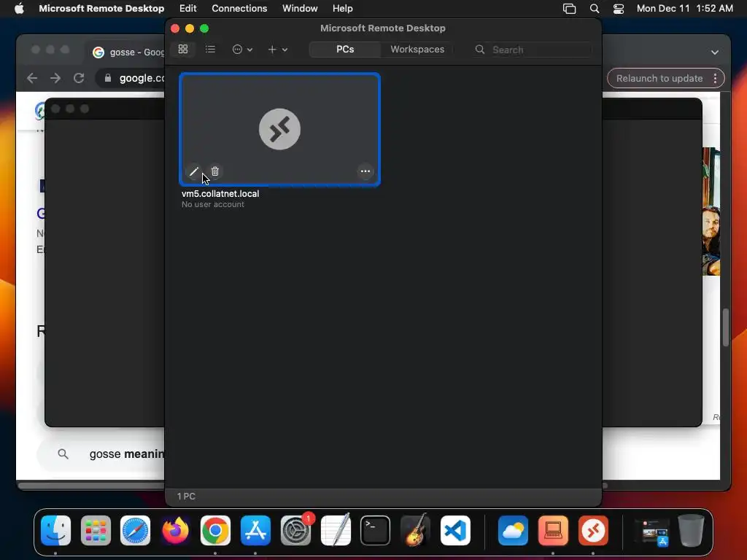Open App Store from the Dock
The width and height of the screenshot is (747, 560).
pyautogui.click(x=255, y=531)
